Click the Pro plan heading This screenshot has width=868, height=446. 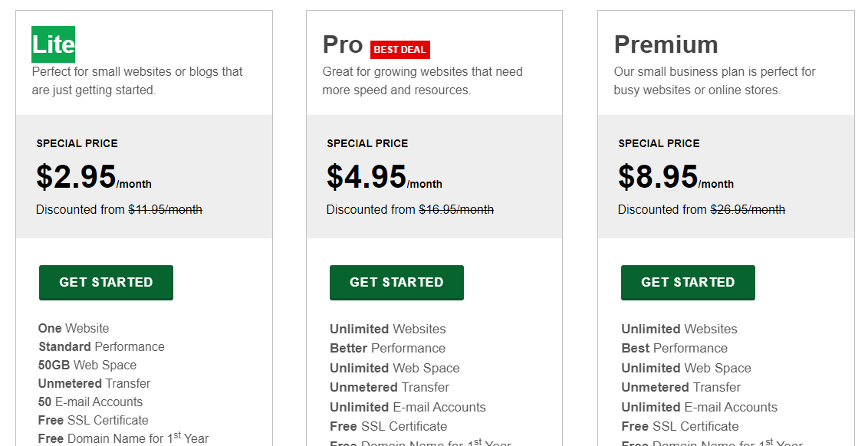343,44
